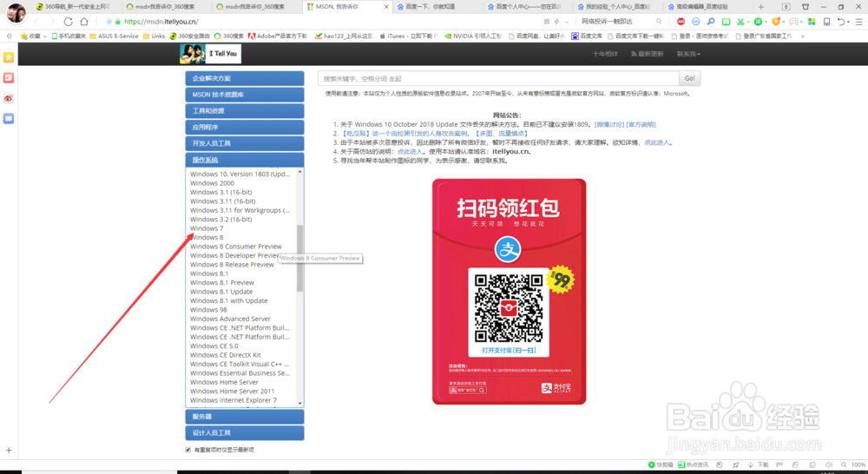Select the green scissors screenshot tool
The height and width of the screenshot is (474, 868).
pos(740,22)
